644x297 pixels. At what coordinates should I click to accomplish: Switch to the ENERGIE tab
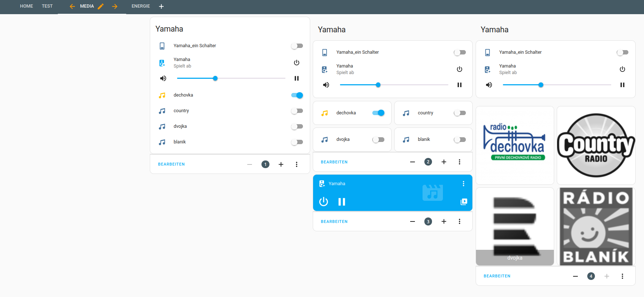pos(141,6)
